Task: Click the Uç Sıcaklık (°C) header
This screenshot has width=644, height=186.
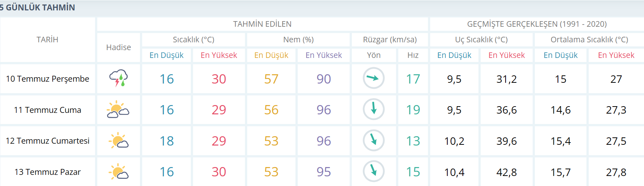Action: [481, 40]
